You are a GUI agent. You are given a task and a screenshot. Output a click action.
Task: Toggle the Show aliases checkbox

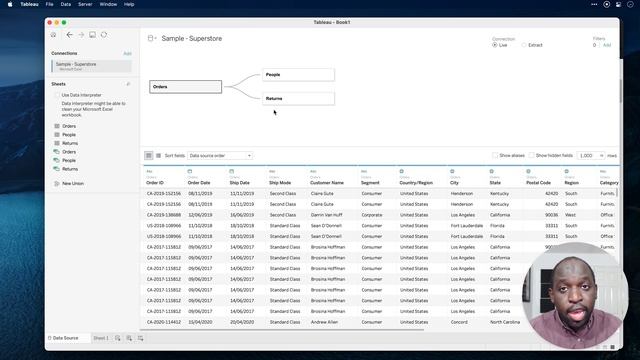point(495,156)
